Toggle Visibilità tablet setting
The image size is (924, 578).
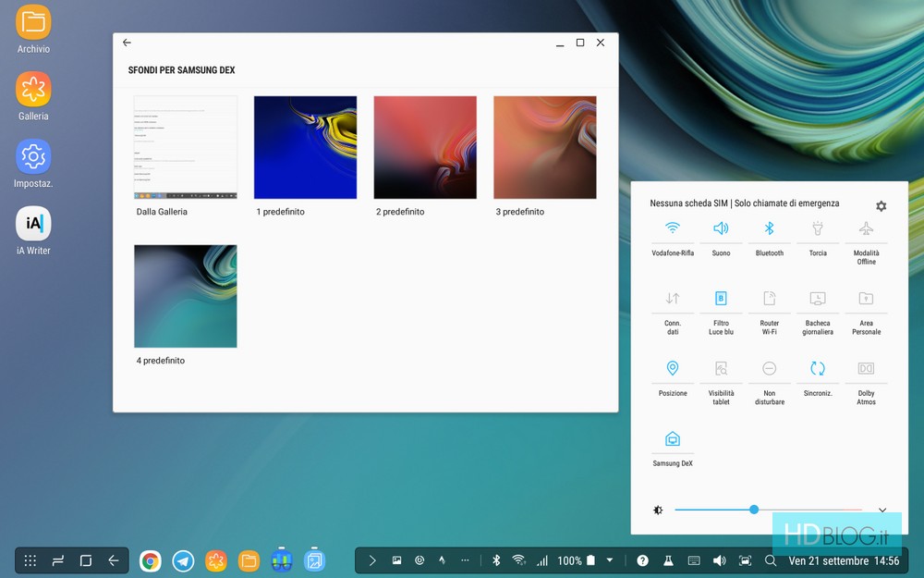[x=721, y=383]
